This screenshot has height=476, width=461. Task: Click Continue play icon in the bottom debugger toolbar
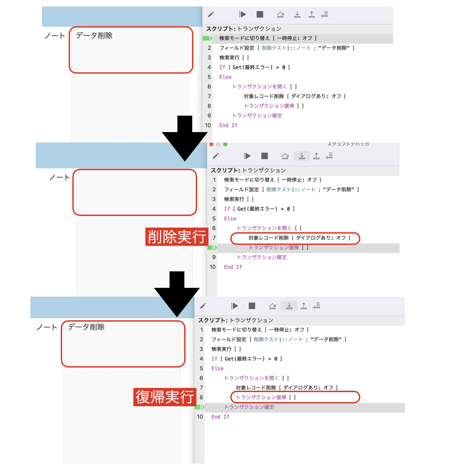click(234, 306)
